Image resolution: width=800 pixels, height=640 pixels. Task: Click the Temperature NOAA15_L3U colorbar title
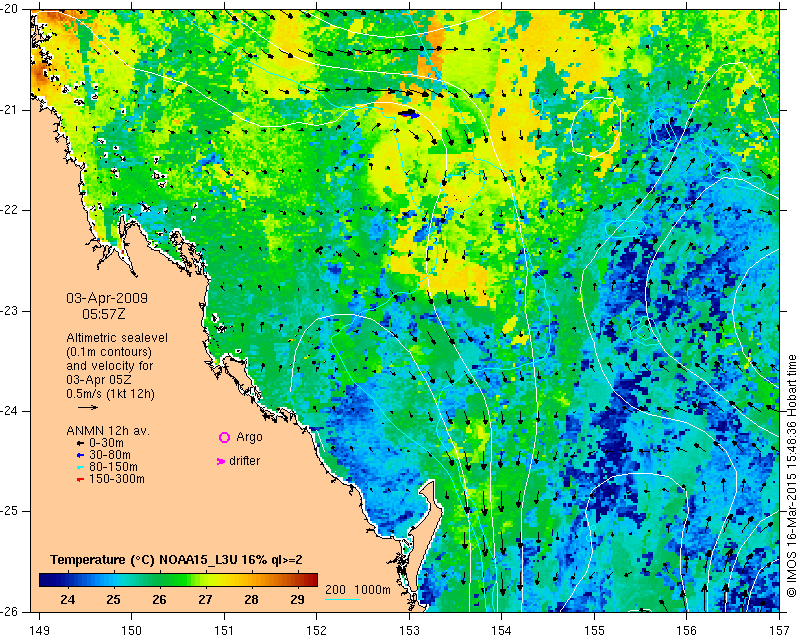point(176,560)
